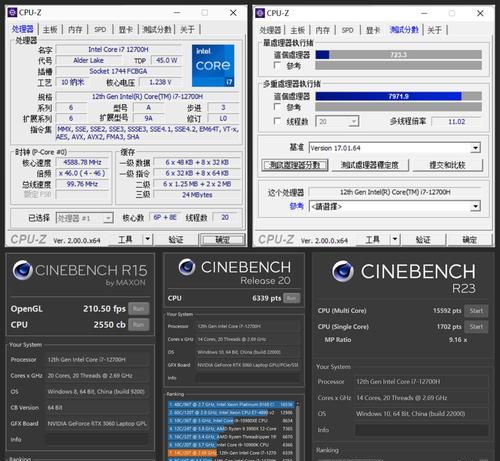Enable the multi-thread 参考 checkbox

277,106
